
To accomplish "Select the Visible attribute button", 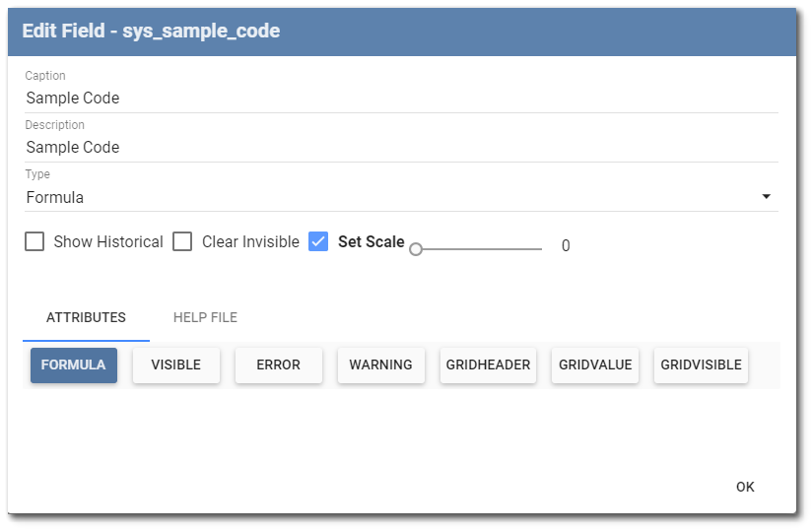I will point(175,364).
